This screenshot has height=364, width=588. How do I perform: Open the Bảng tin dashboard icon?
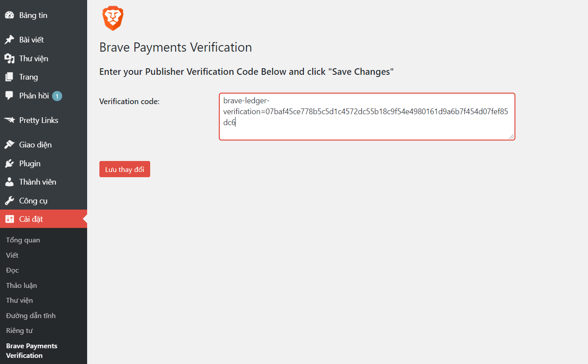tap(9, 15)
